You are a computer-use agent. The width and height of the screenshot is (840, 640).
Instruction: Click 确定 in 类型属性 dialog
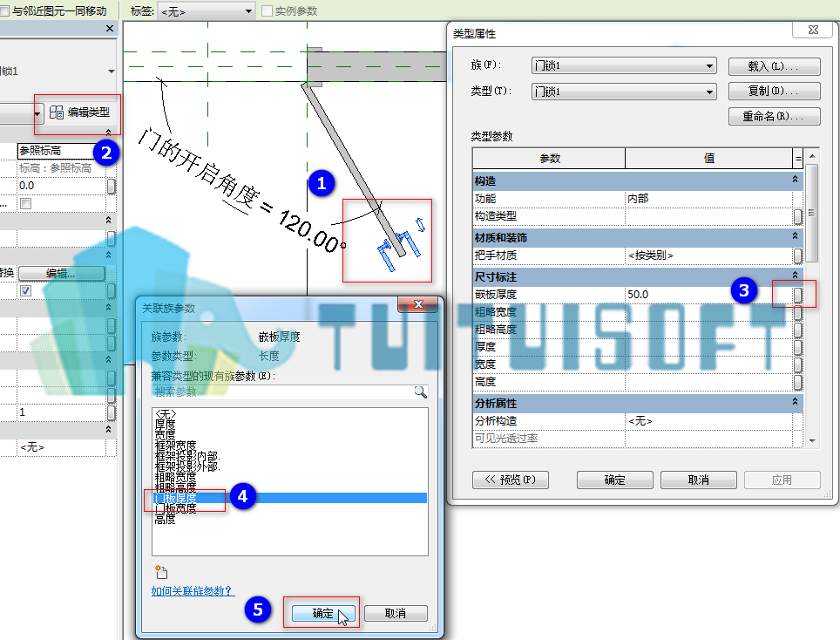[614, 480]
